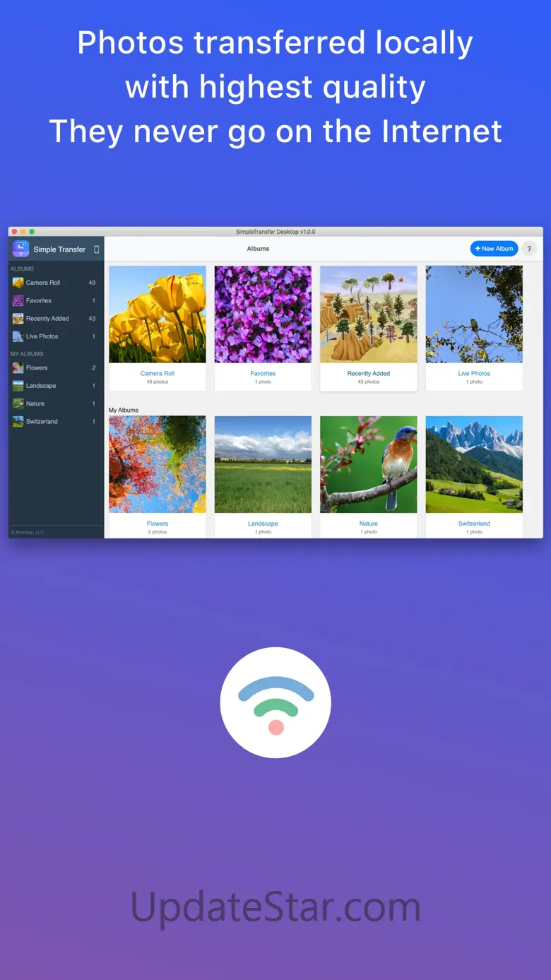Click the 'MY ALBUMS' sidebar section label
Viewport: 551px width, 980px height.
[x=27, y=354]
